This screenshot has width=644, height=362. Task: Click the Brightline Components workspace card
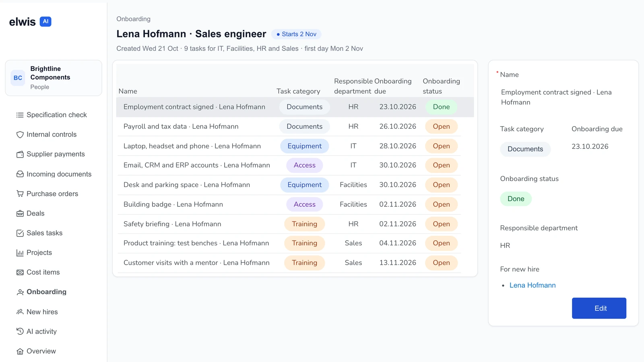coord(54,78)
